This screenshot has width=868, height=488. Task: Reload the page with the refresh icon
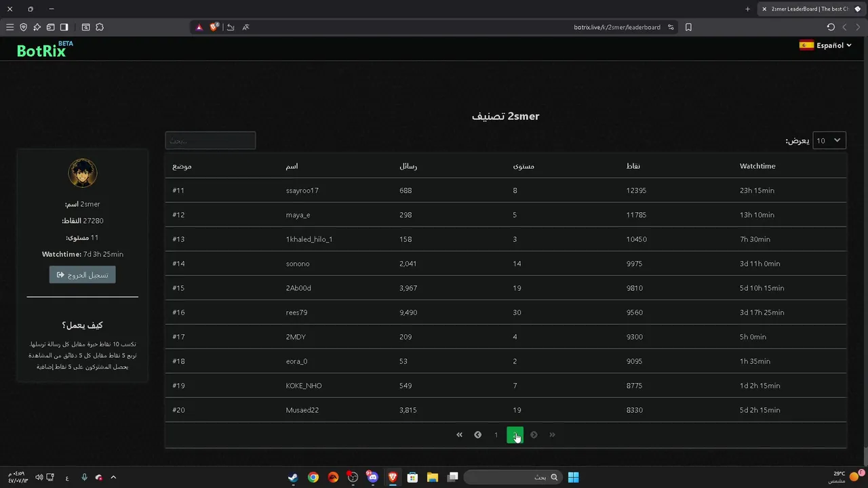tap(831, 27)
